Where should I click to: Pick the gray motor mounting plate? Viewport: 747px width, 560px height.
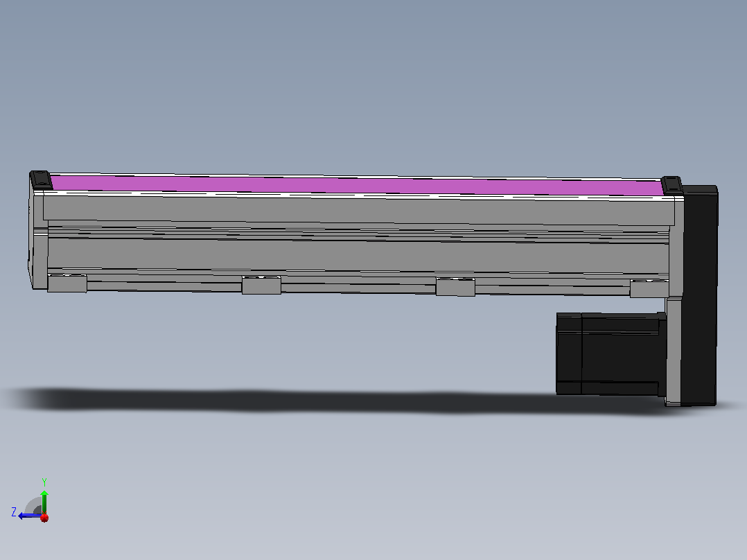(674, 351)
